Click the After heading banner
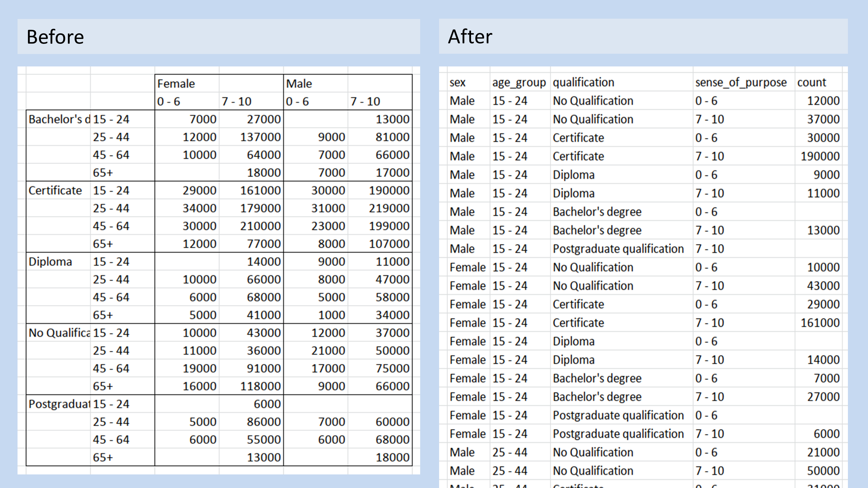 (x=643, y=36)
